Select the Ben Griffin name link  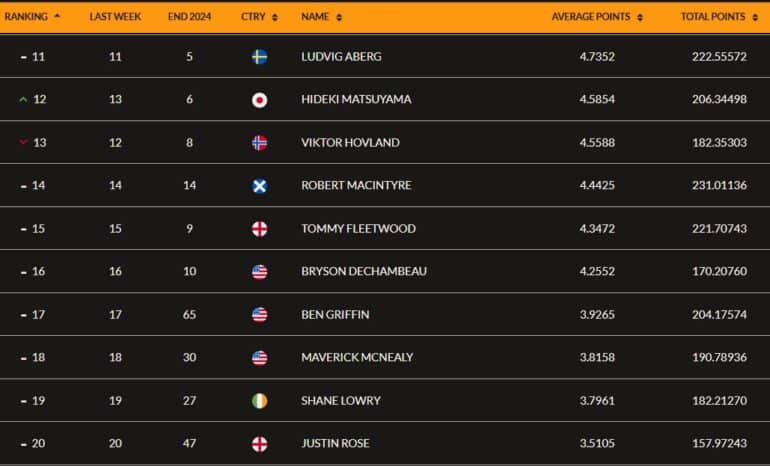335,314
